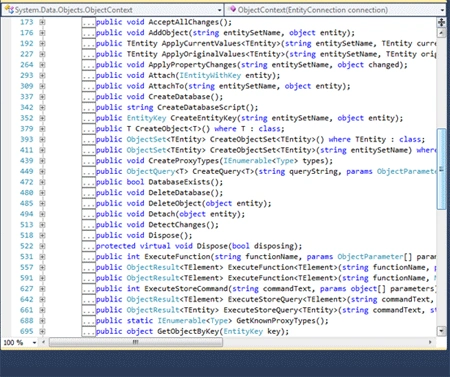
Task: Expand the outlining node at line 627
Action: click(42, 289)
